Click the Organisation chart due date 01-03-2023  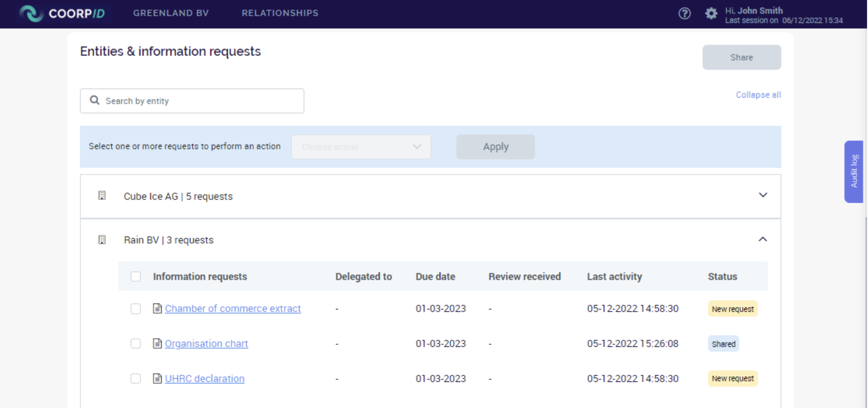441,344
